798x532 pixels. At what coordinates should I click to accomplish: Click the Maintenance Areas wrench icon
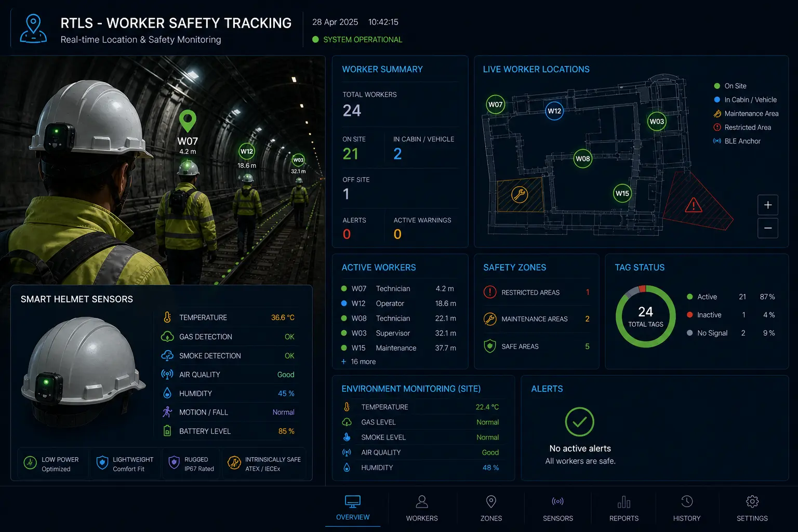click(x=490, y=318)
